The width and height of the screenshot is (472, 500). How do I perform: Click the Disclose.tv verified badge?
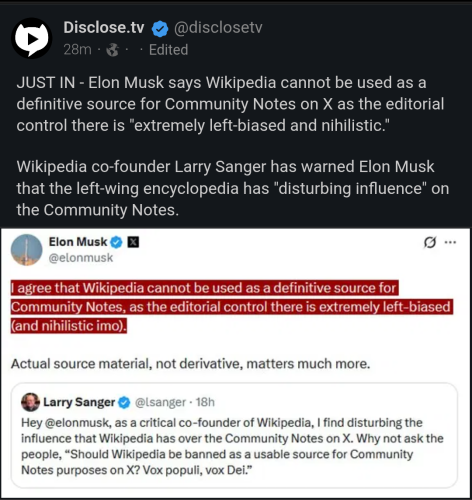(160, 28)
